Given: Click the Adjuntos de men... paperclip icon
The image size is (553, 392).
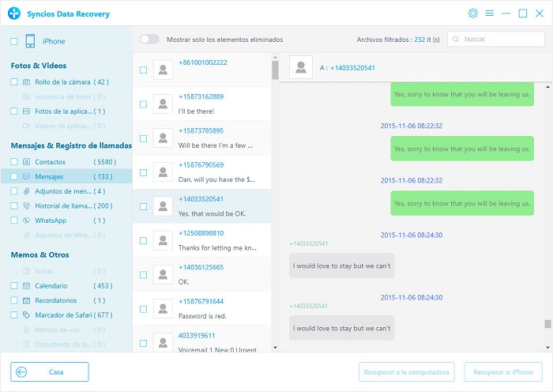Looking at the screenshot, I should [26, 191].
